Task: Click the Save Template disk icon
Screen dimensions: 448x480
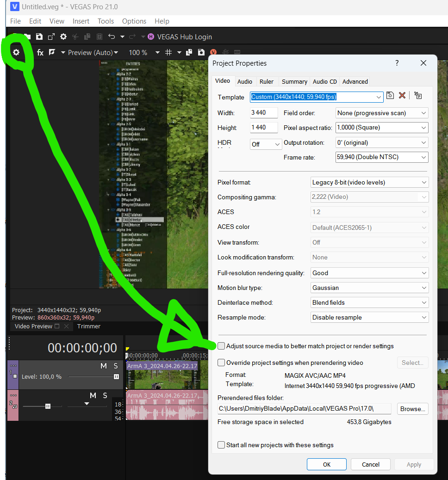Action: tap(390, 95)
